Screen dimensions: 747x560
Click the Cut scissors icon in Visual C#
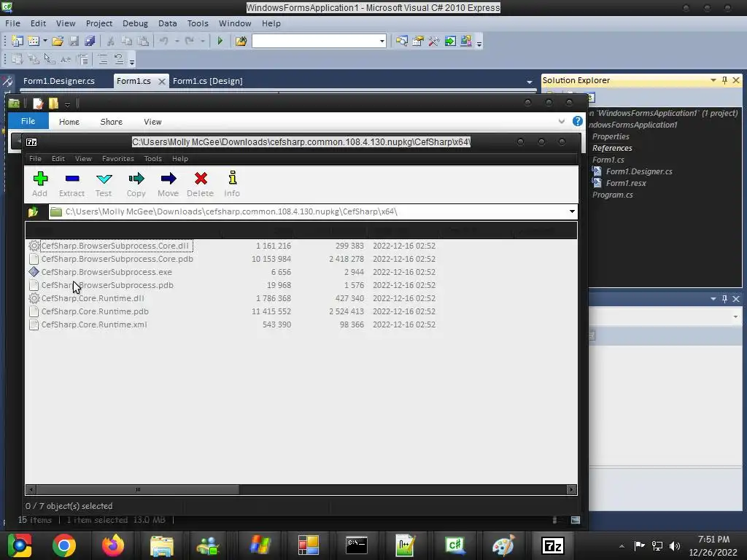click(111, 41)
